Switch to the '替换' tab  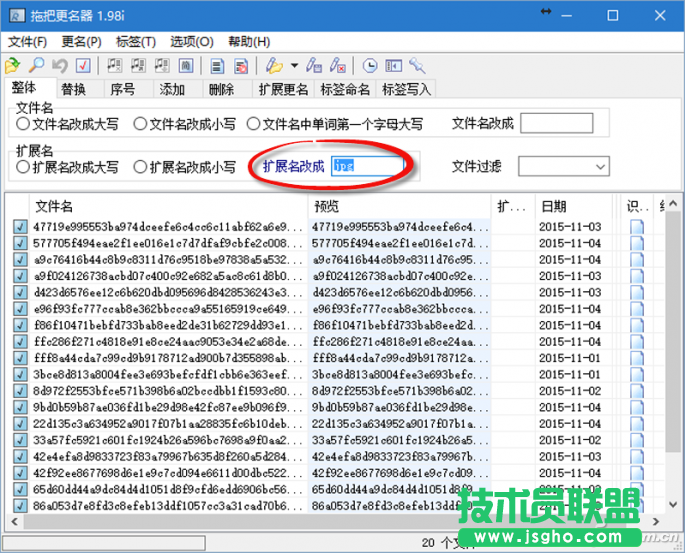pos(73,89)
